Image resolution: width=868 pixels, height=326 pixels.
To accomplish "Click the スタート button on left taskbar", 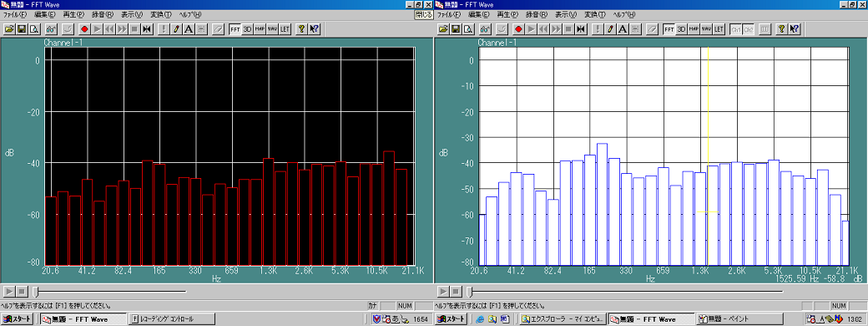I will click(x=18, y=318).
